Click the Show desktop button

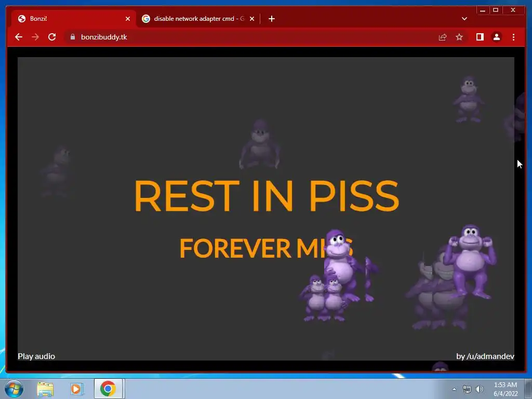tap(528, 389)
